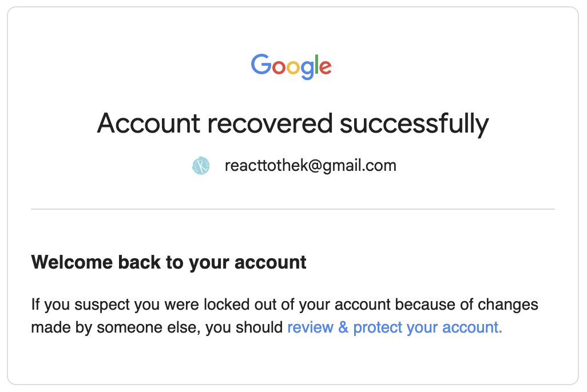
Task: Select the reacttothek@gmail.com email address
Action: (x=310, y=165)
